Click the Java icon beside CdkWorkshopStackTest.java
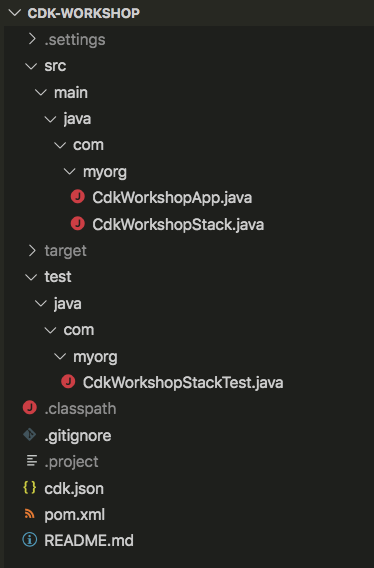This screenshot has width=374, height=568. [68, 382]
